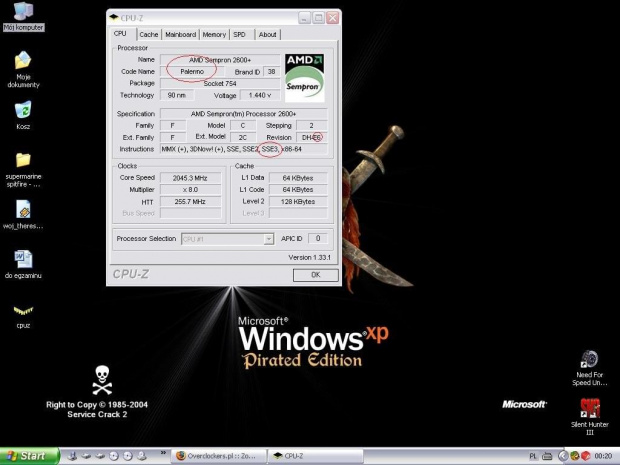The height and width of the screenshot is (465, 620).
Task: Click the AMD Sempron logo image
Action: 304,78
